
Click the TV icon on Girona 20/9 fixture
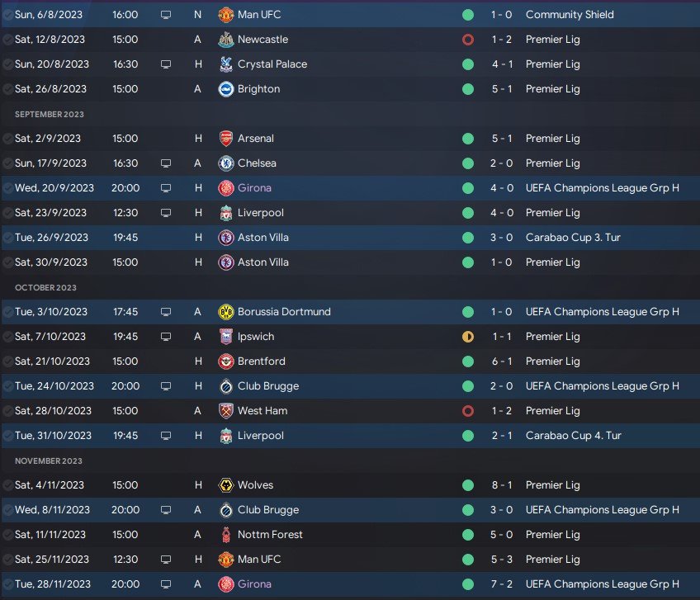coord(166,188)
